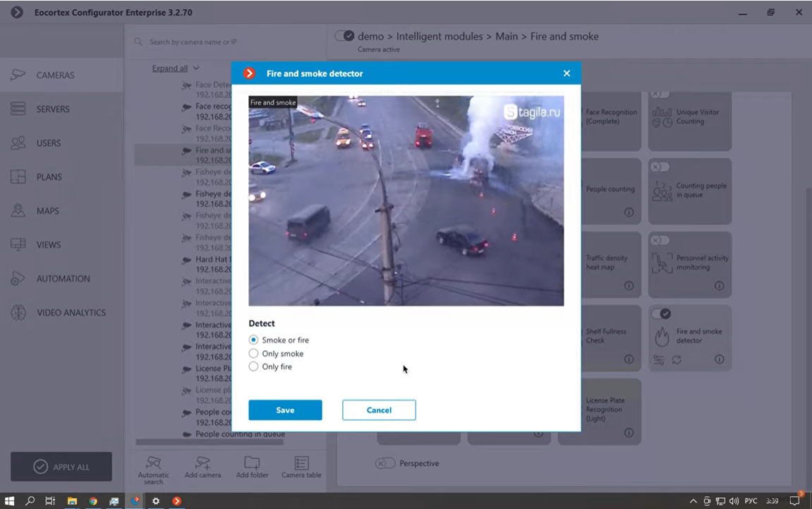Click the Cancel button in detector dialog

point(379,410)
